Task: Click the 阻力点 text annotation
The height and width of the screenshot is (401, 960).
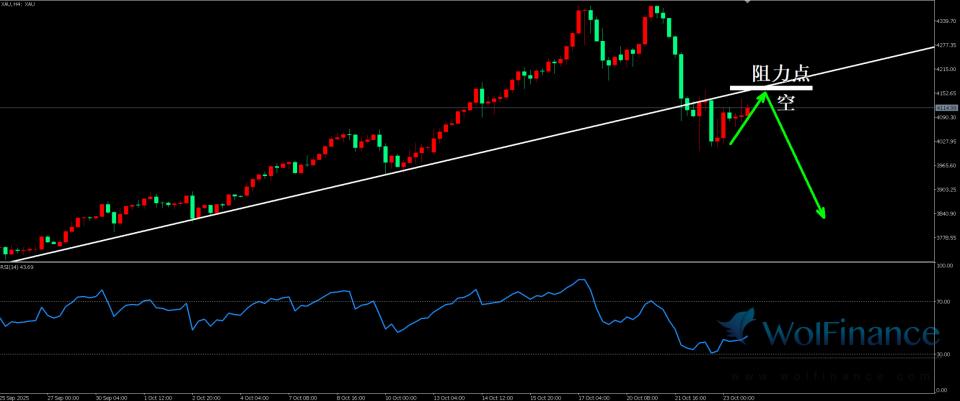Action: point(781,74)
